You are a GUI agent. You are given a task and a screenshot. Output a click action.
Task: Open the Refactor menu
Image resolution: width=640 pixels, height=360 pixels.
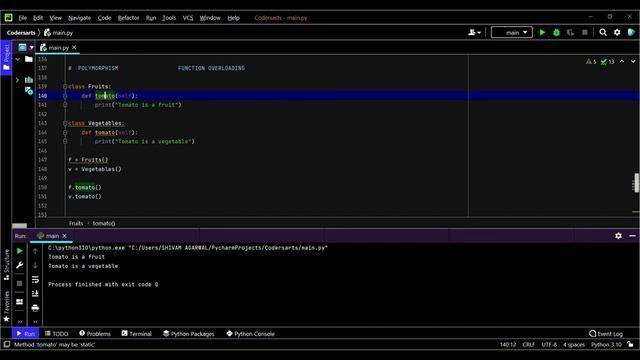[129, 18]
